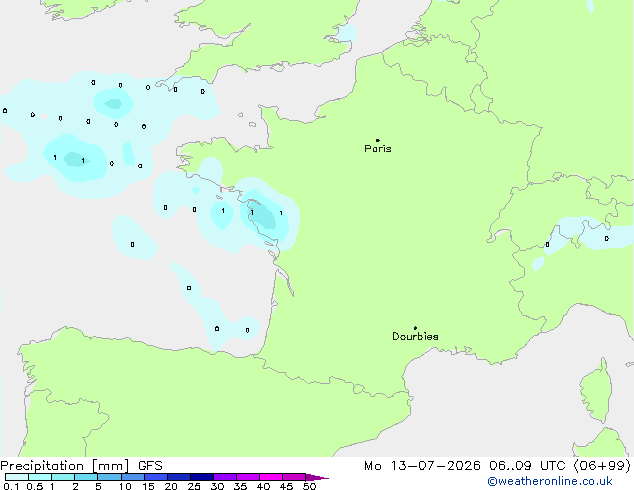The width and height of the screenshot is (634, 490).
Task: Select the 40–45 mm magenta legend swatch
Action: (x=271, y=477)
